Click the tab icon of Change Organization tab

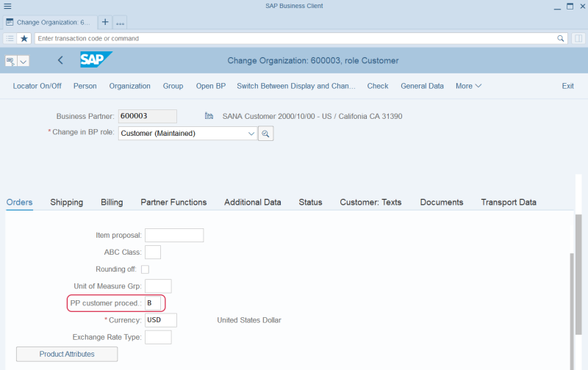click(10, 22)
